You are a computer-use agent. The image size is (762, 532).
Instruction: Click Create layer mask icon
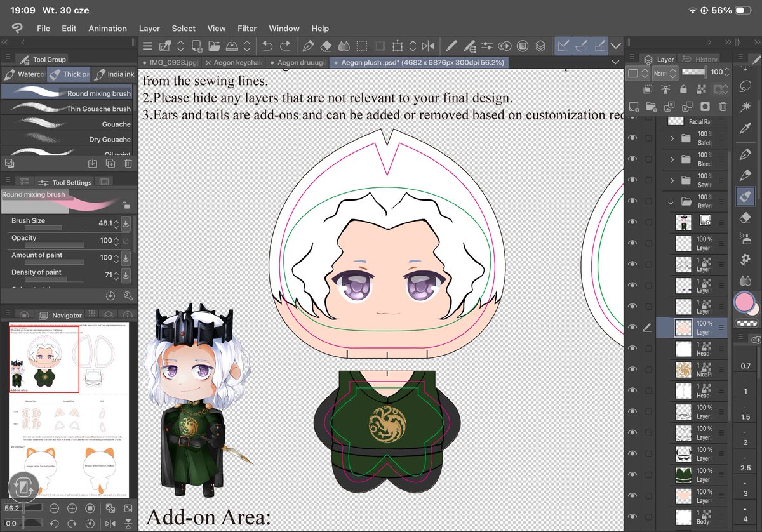click(x=705, y=107)
